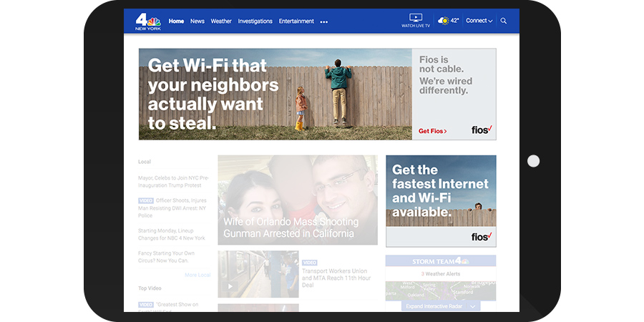Click the fence Wi-Fi banner ad image
Image resolution: width=644 pixels, height=322 pixels.
tap(275, 94)
